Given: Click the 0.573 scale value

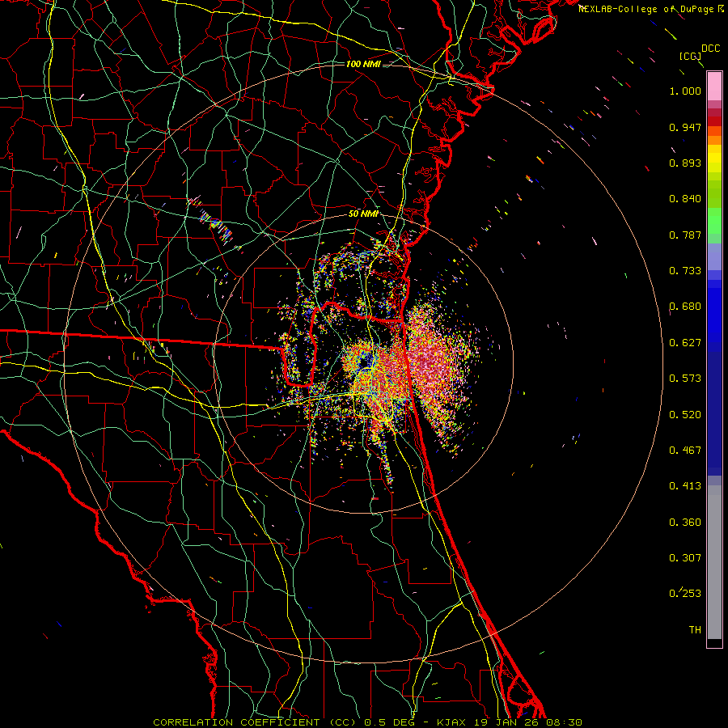Looking at the screenshot, I should [685, 379].
